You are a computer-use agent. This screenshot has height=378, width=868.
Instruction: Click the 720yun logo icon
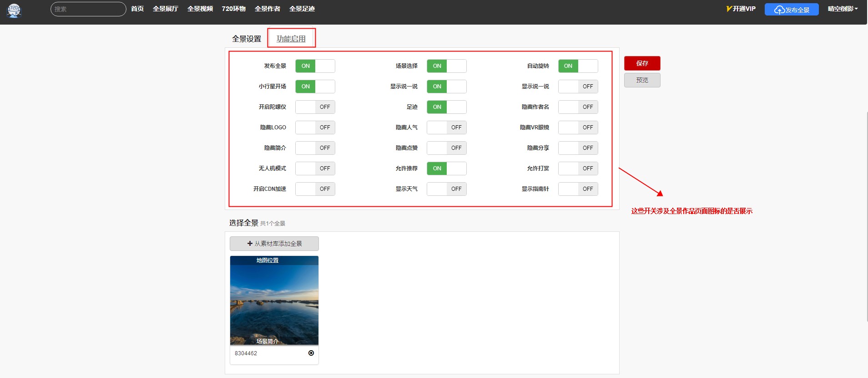(x=14, y=10)
